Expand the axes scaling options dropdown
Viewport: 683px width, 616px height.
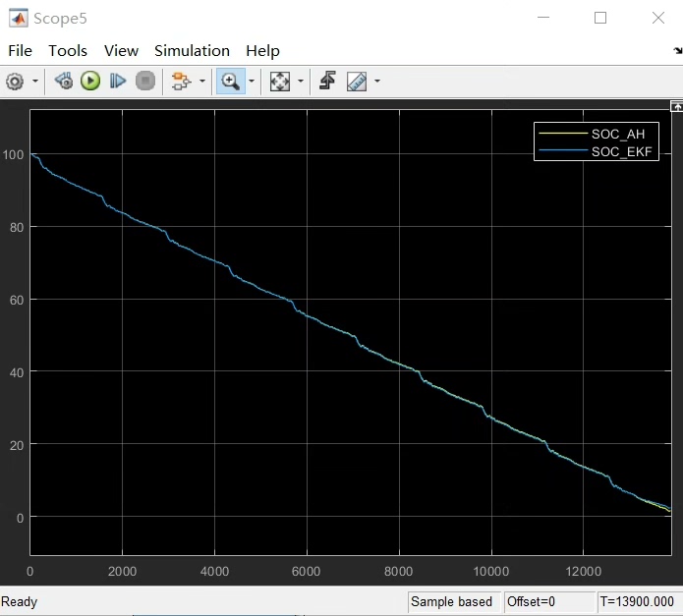pyautogui.click(x=301, y=81)
